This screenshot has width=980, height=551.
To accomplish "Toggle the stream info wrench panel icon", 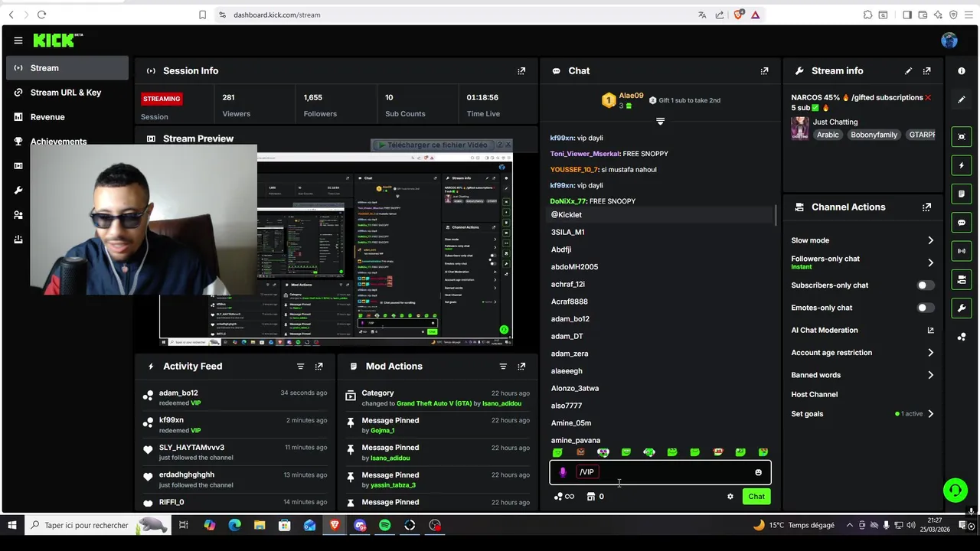I will click(x=962, y=308).
